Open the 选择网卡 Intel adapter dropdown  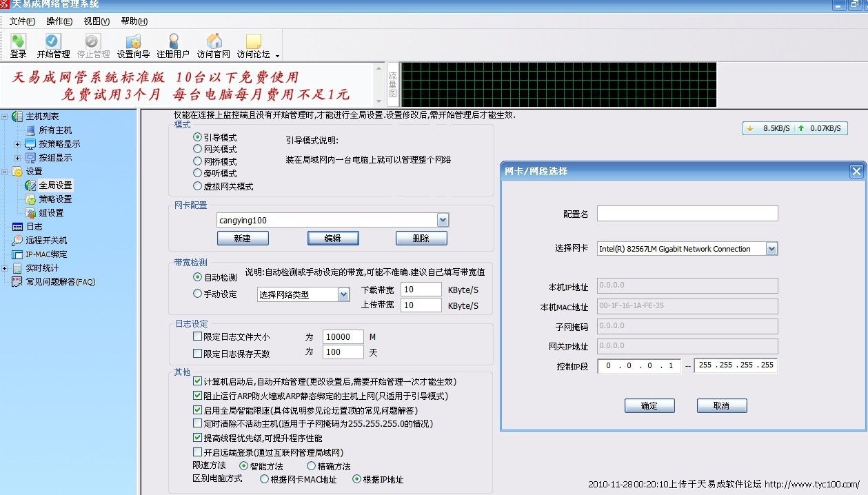[x=771, y=249]
